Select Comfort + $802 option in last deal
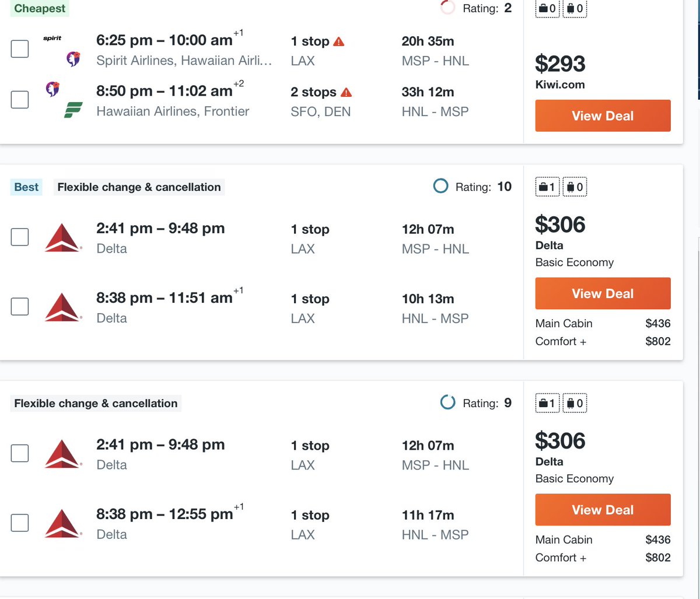The height and width of the screenshot is (599, 700). [603, 558]
